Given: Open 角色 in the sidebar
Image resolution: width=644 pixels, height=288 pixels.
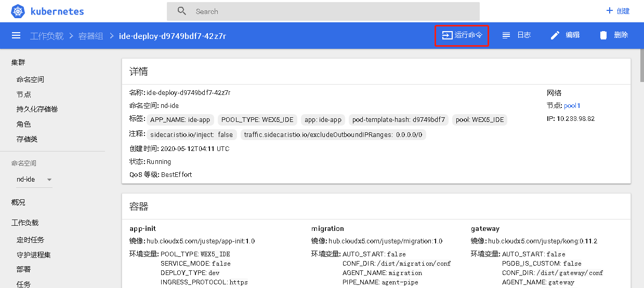Looking at the screenshot, I should click(23, 124).
